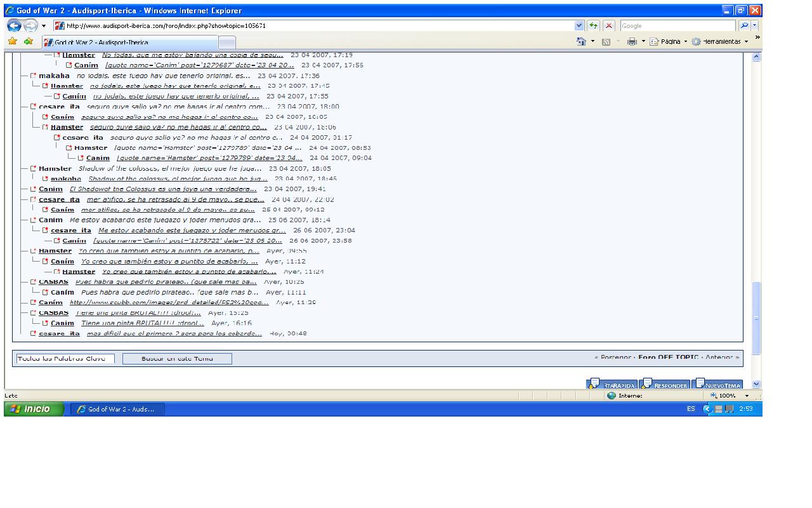Screen dimensions: 812x508
Task: Click Buscar en este Tema button
Action: pyautogui.click(x=177, y=359)
